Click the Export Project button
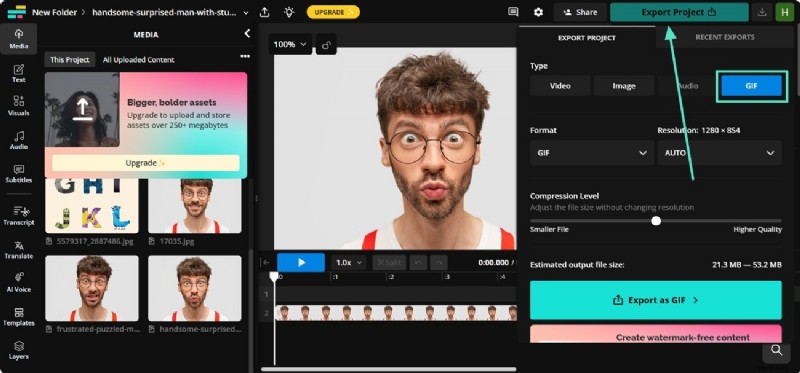800x373 pixels. [679, 12]
